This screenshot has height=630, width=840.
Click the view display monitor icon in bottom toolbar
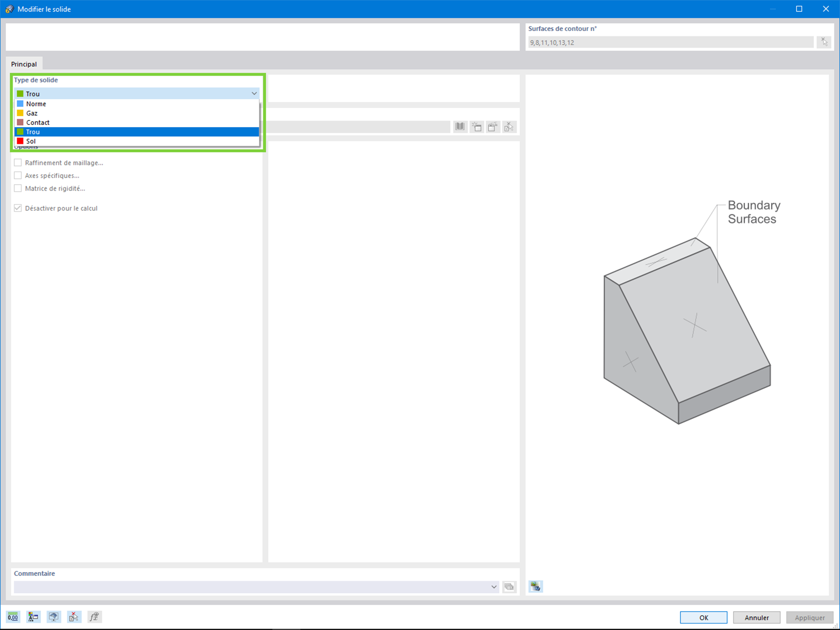pyautogui.click(x=54, y=617)
